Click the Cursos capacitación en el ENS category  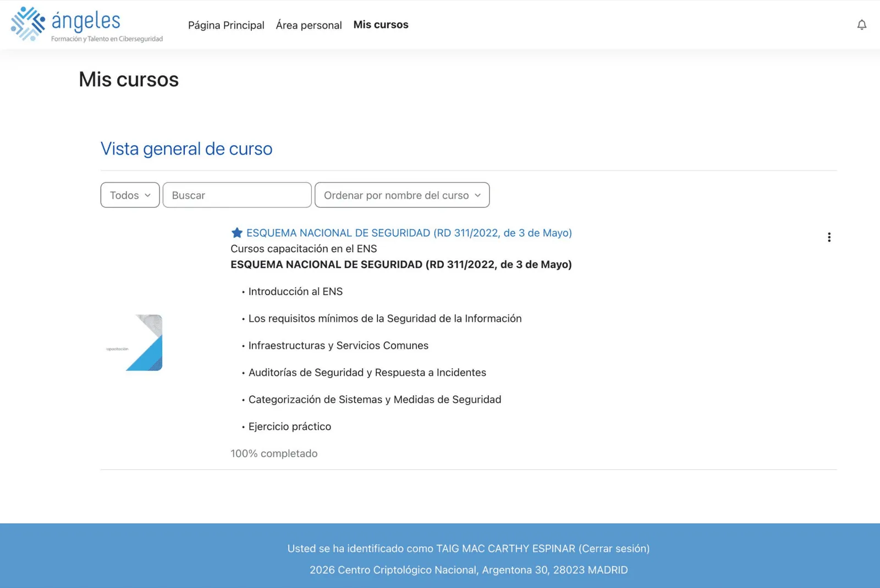303,248
